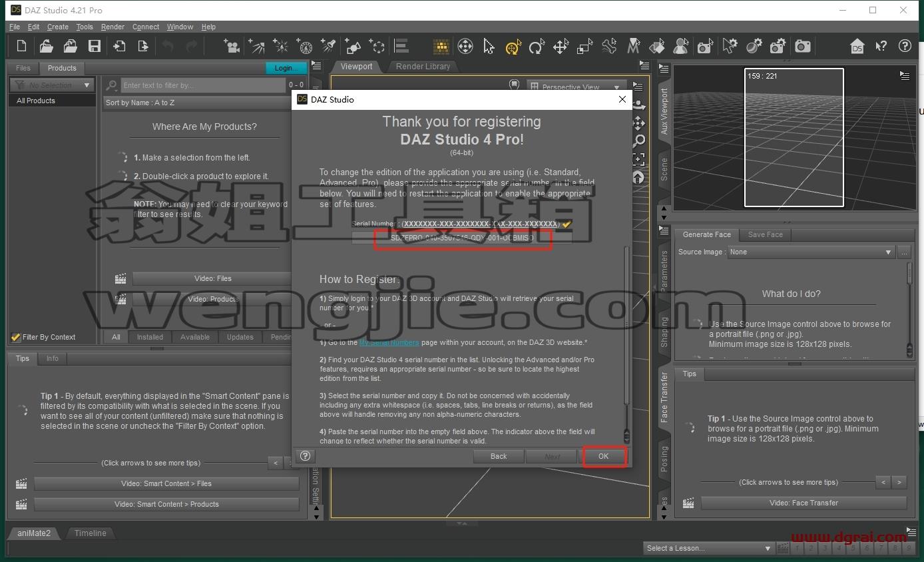Screen dimensions: 924x562
Task: Toggle the Filter By Context checkbox
Action: tap(16, 337)
